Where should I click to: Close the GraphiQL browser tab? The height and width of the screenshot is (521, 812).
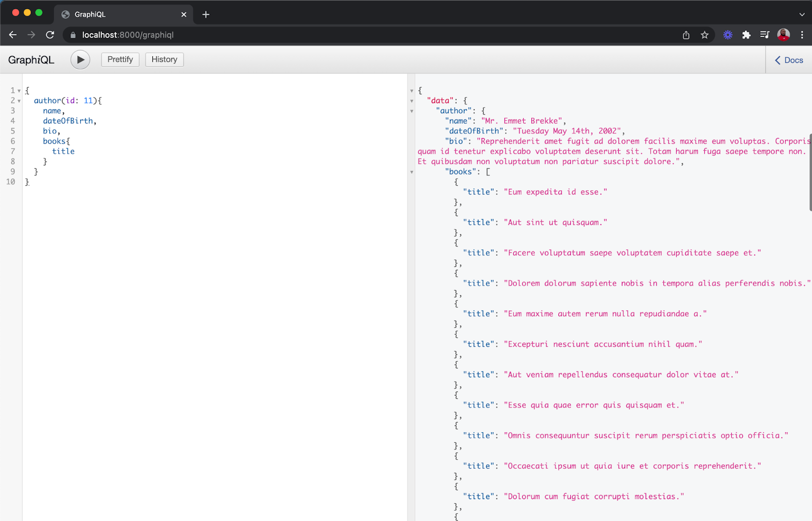pyautogui.click(x=184, y=15)
